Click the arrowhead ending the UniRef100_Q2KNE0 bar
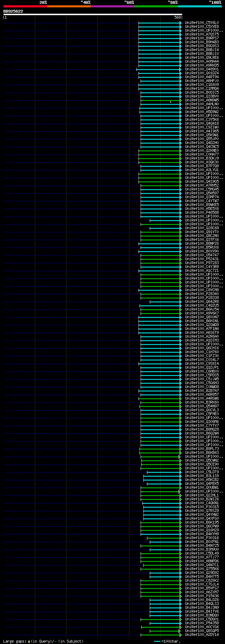Screen dimensions: 225x644 click(x=181, y=151)
